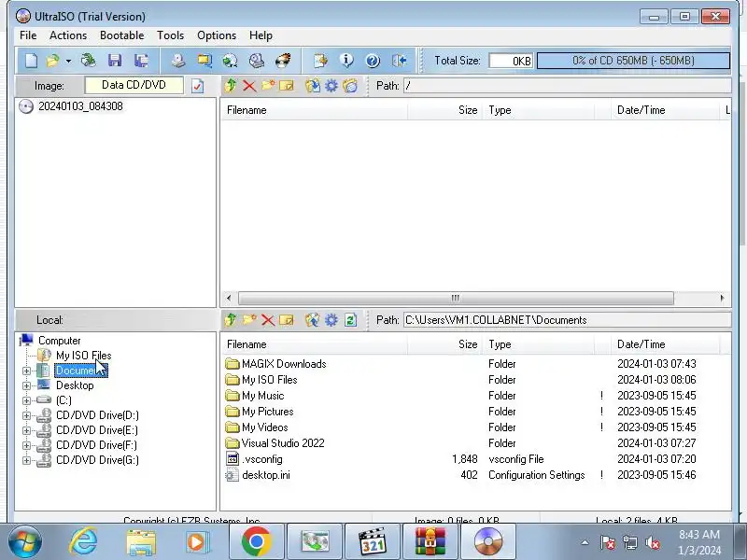Image resolution: width=747 pixels, height=560 pixels.
Task: Click the New Folder icon in Local toolbar
Action: [249, 319]
